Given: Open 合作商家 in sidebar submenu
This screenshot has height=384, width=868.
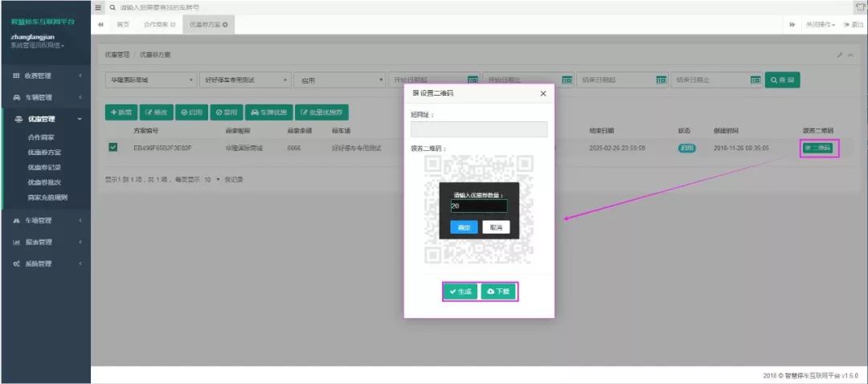Looking at the screenshot, I should tap(41, 137).
